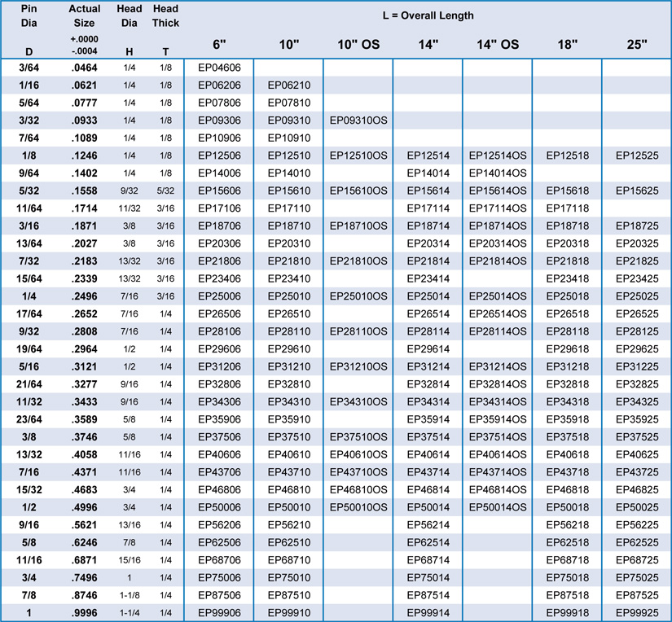Click part number EP99925
Screen dimensions: 672x622
pyautogui.click(x=636, y=613)
